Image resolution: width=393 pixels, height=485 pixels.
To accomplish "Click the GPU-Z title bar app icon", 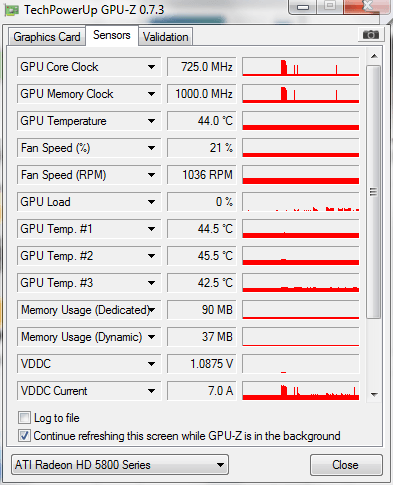I will [11, 10].
